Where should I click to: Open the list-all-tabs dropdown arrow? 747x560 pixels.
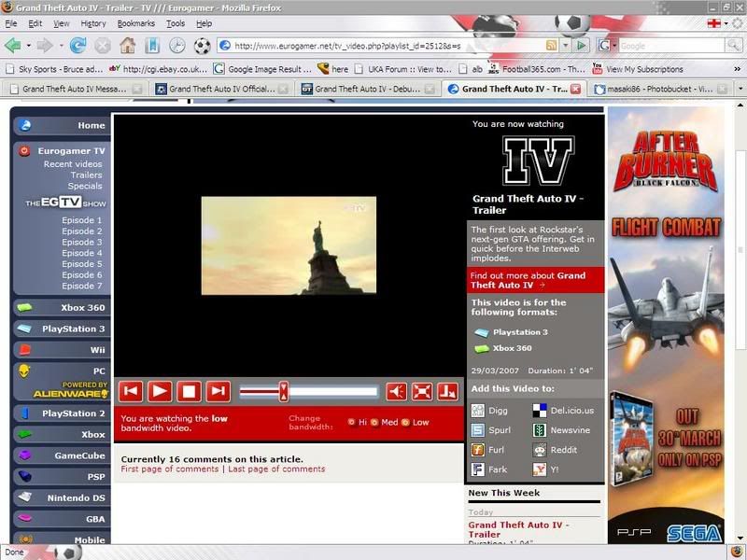coord(740,89)
